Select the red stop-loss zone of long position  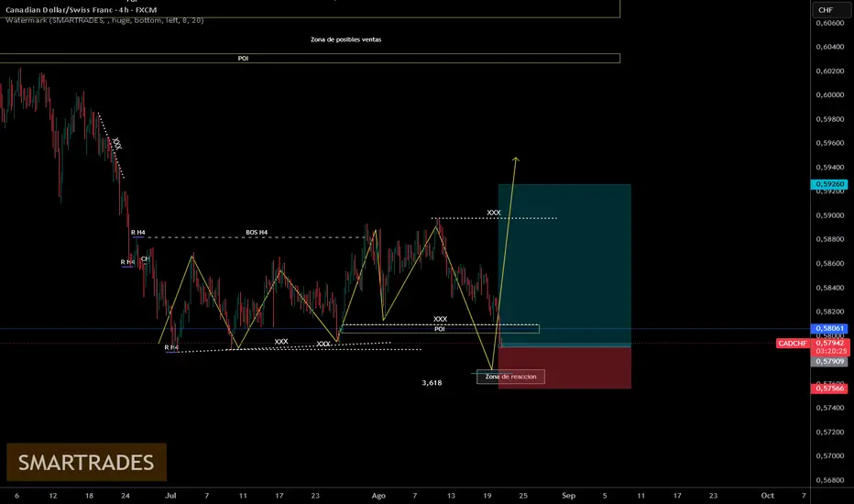(x=564, y=367)
